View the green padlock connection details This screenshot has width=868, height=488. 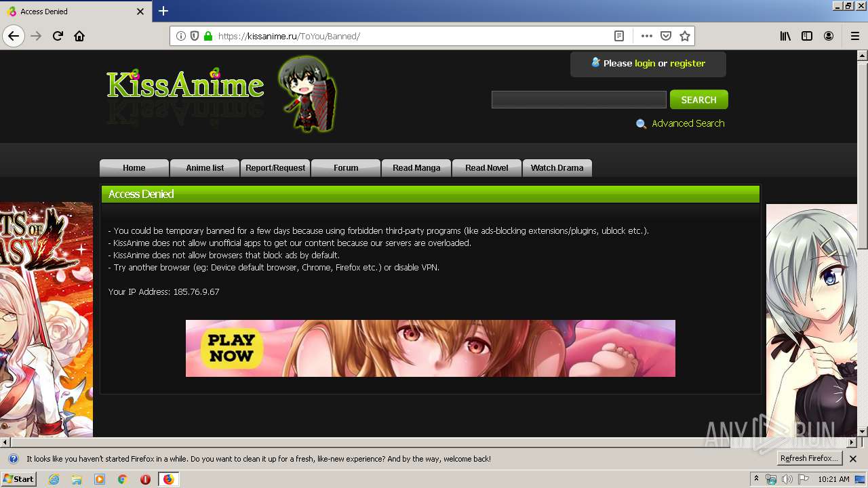coord(208,36)
